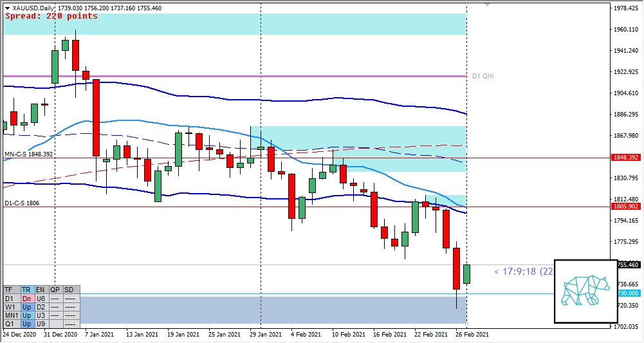Select the Q1 timeframe cell
This screenshot has height=343, width=644.
(11, 324)
